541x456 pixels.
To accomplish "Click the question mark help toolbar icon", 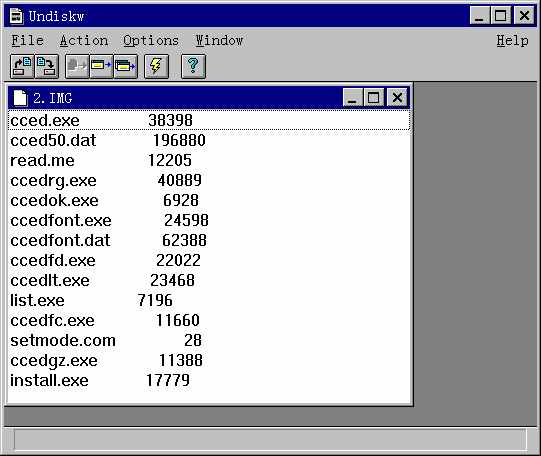I will [x=193, y=66].
